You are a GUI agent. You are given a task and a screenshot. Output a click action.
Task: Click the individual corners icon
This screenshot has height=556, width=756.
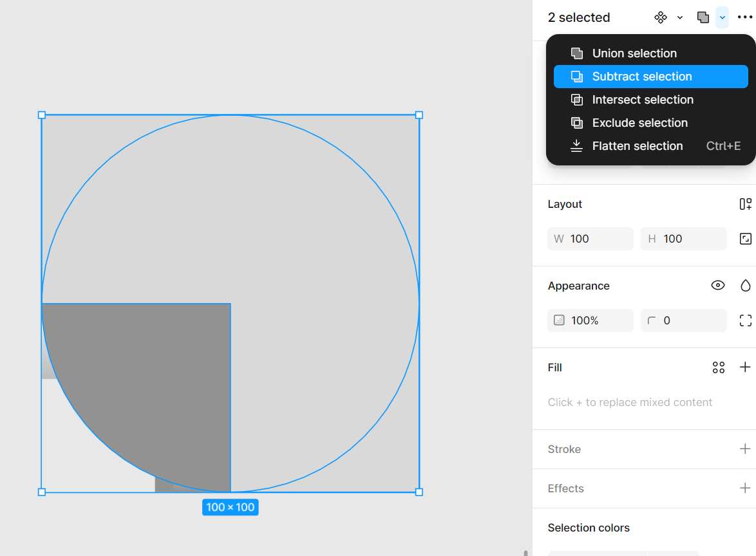pyautogui.click(x=745, y=320)
